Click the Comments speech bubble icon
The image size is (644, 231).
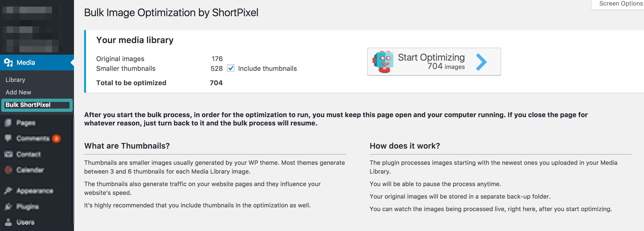point(8,138)
